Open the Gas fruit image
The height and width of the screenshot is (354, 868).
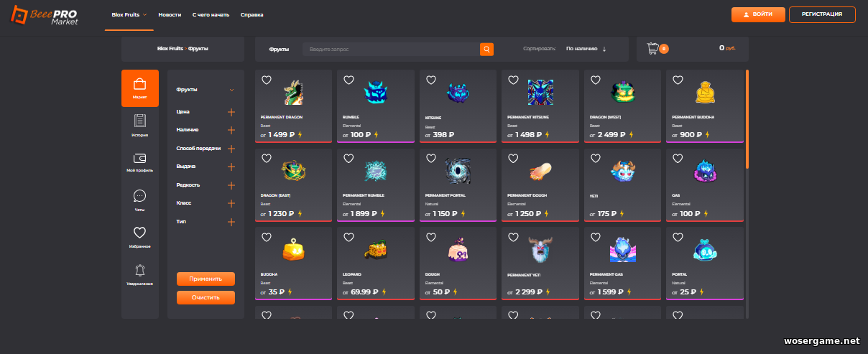(705, 171)
